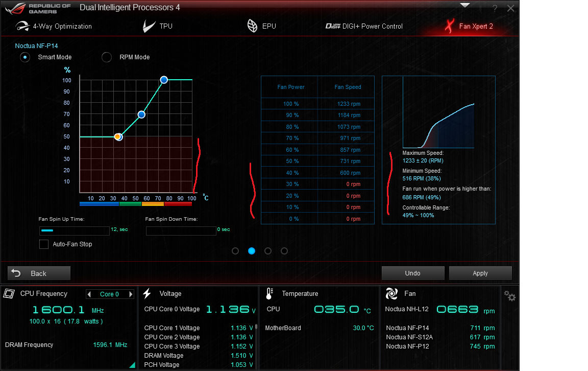Click the Apply button
The width and height of the screenshot is (588, 371).
click(x=480, y=273)
